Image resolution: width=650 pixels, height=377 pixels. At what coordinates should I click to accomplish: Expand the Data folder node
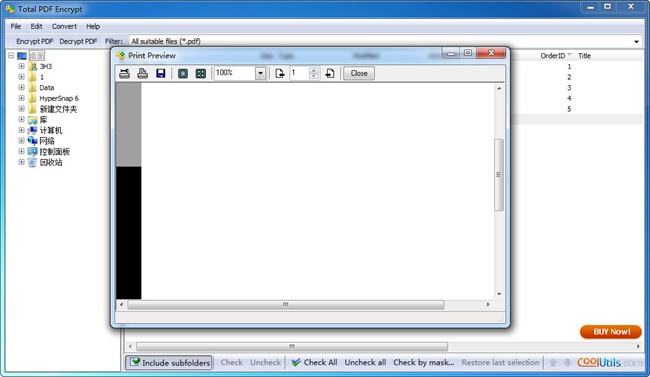tap(22, 88)
